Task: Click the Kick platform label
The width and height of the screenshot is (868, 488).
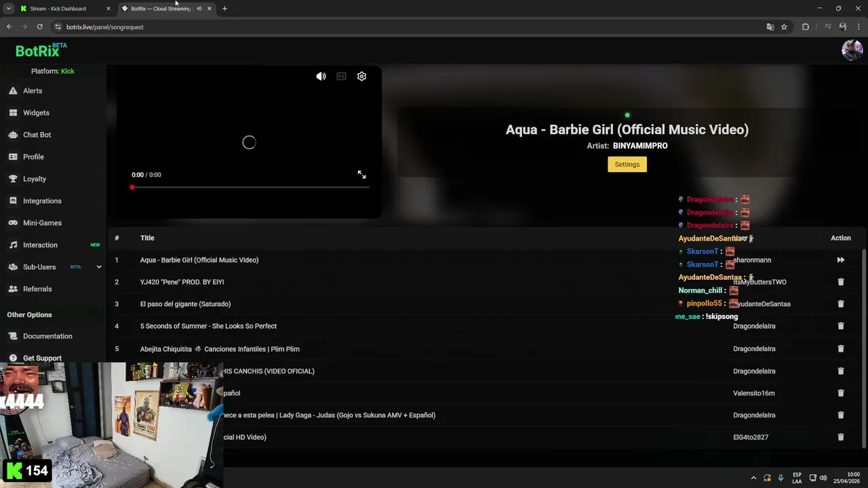Action: pos(68,71)
